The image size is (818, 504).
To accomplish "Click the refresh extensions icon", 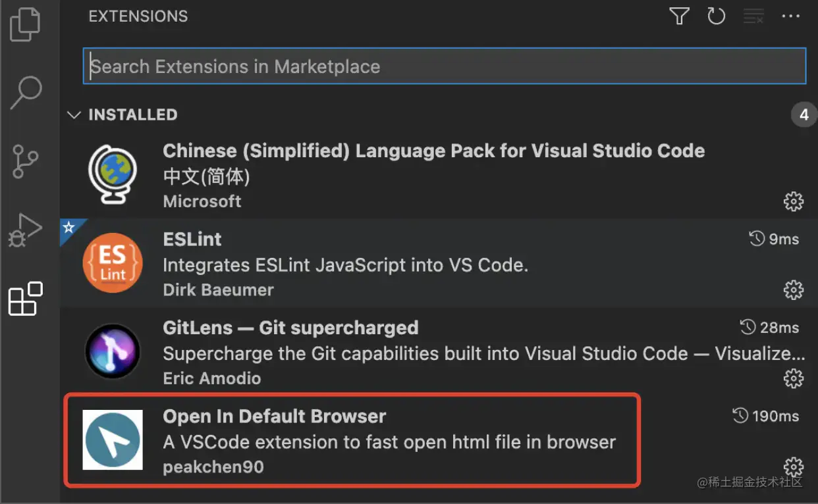I will point(717,16).
